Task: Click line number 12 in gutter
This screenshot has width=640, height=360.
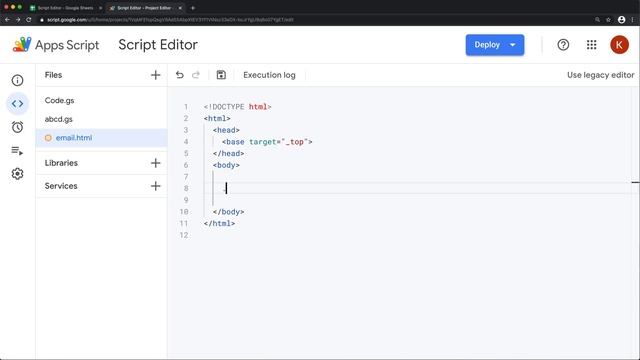Action: point(184,236)
